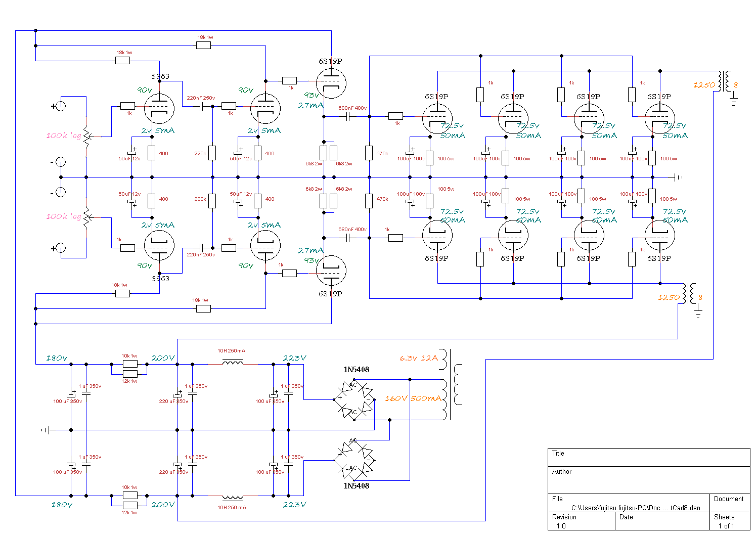Select the choke inductor labeled 10H 250 mA

233,497
